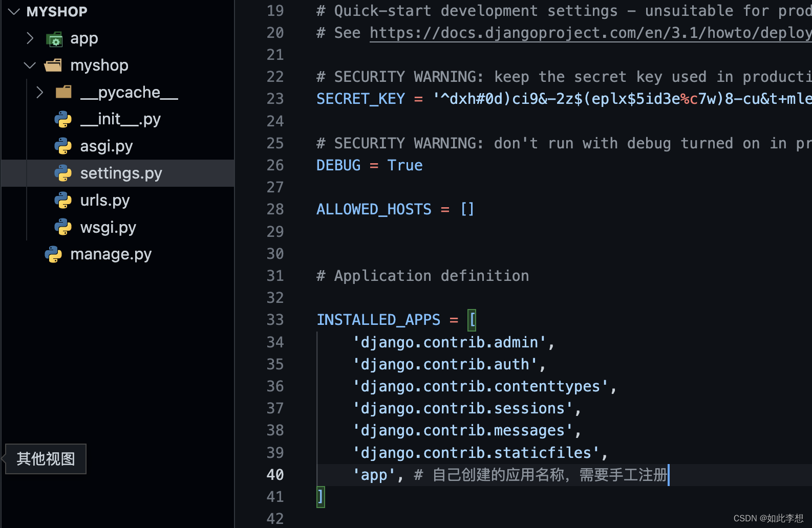Click line number 33 in gutter

275,320
